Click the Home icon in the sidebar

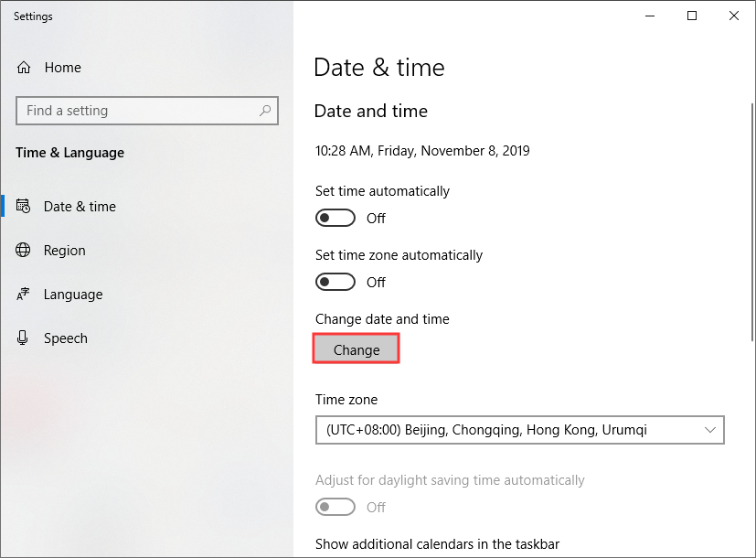[x=22, y=67]
